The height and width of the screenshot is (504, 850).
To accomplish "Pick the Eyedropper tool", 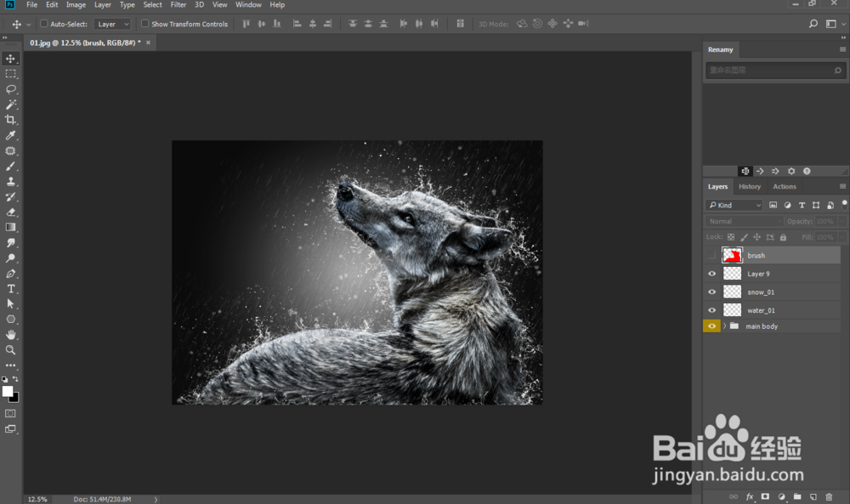I will (x=11, y=135).
